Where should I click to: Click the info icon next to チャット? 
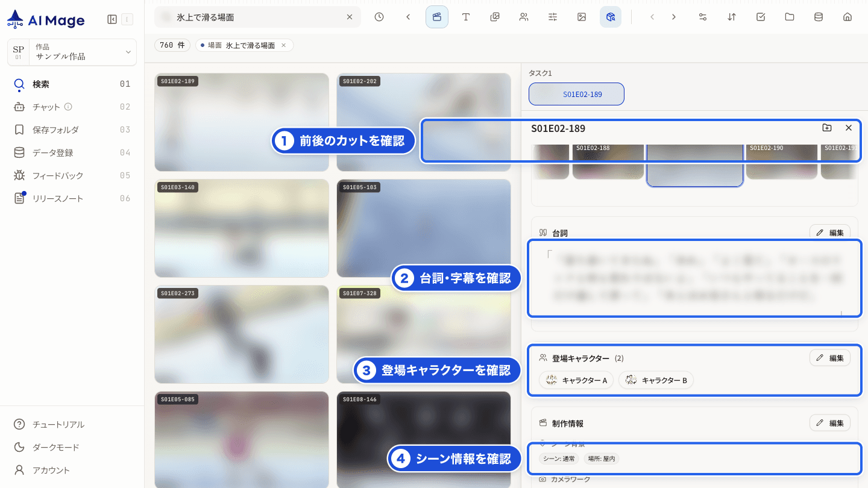point(68,107)
